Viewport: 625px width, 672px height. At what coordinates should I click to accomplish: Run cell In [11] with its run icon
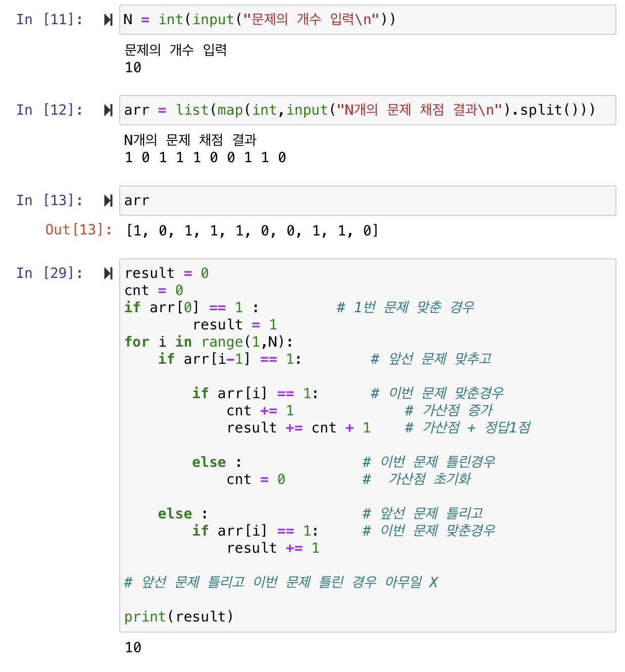coord(108,20)
